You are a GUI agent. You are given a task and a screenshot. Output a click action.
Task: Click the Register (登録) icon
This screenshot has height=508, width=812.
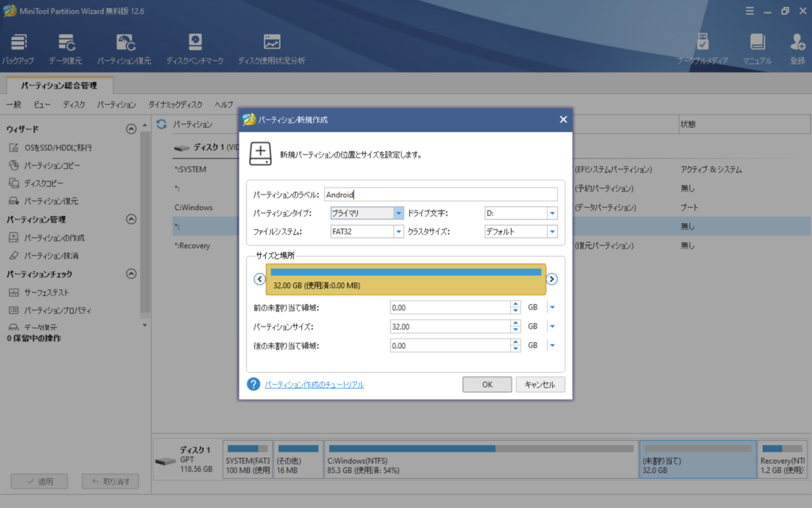coord(798,49)
